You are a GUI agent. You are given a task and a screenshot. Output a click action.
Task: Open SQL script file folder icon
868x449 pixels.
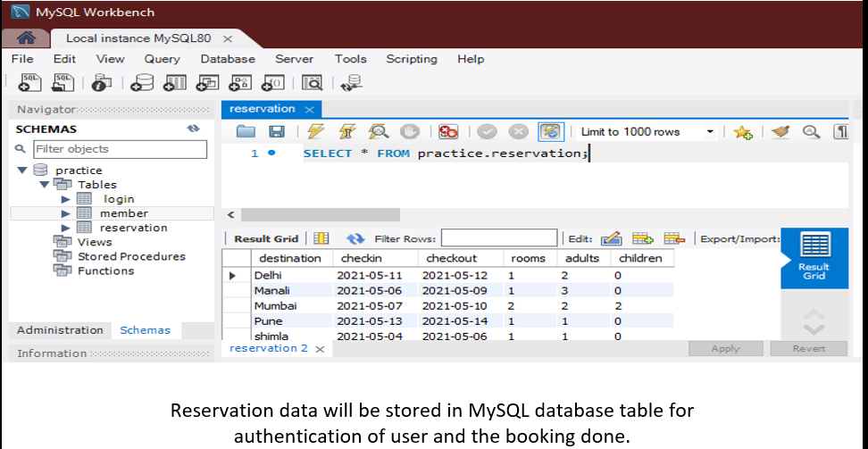(246, 131)
